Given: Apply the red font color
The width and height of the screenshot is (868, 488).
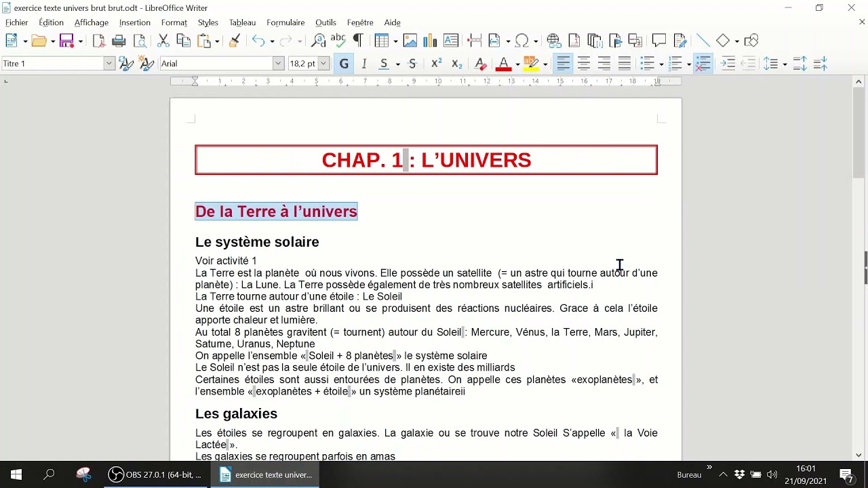Looking at the screenshot, I should [503, 64].
